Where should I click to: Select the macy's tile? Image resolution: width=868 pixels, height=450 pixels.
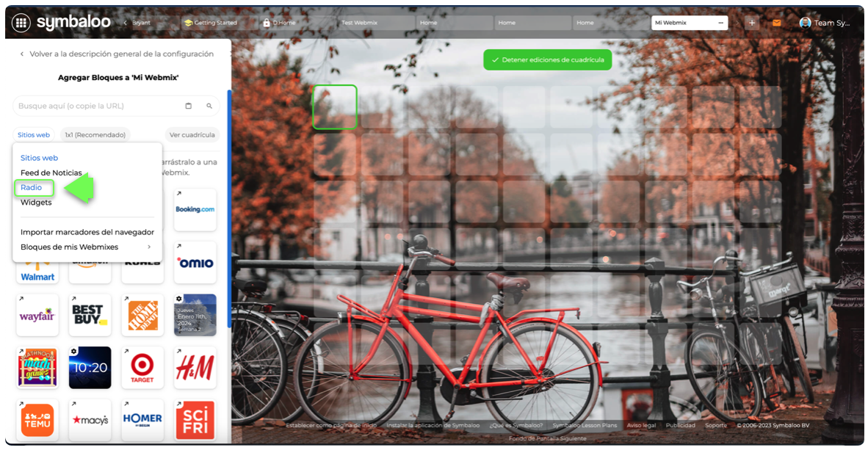coord(90,420)
